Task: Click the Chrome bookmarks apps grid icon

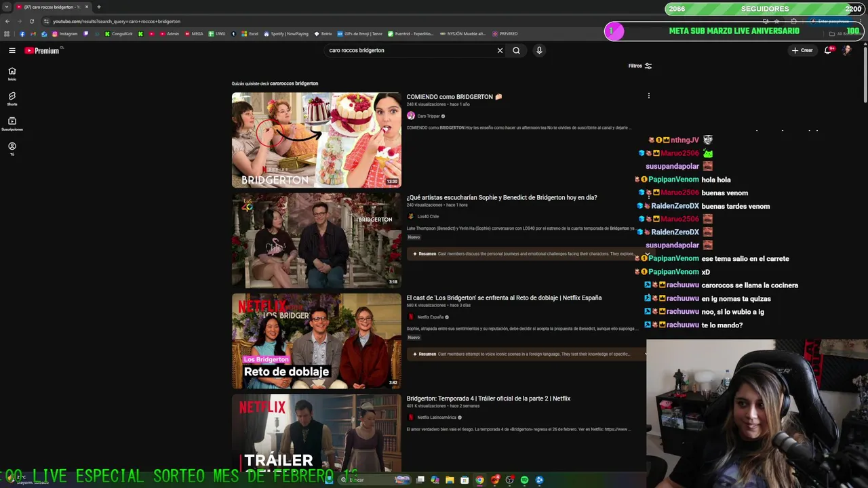Action: (x=7, y=34)
